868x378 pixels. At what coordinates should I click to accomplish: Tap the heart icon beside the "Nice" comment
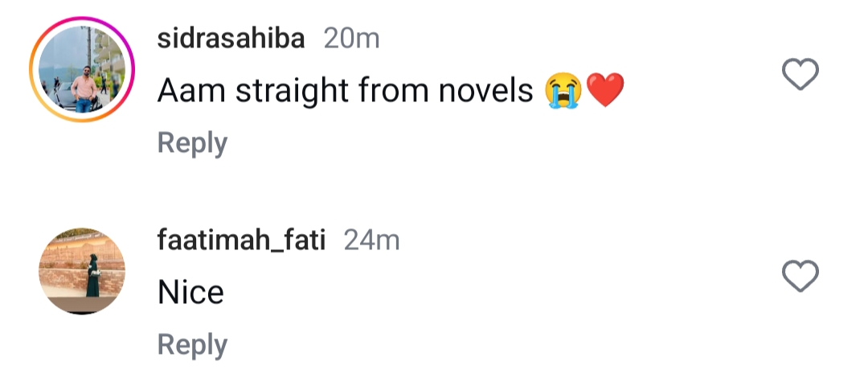(800, 277)
